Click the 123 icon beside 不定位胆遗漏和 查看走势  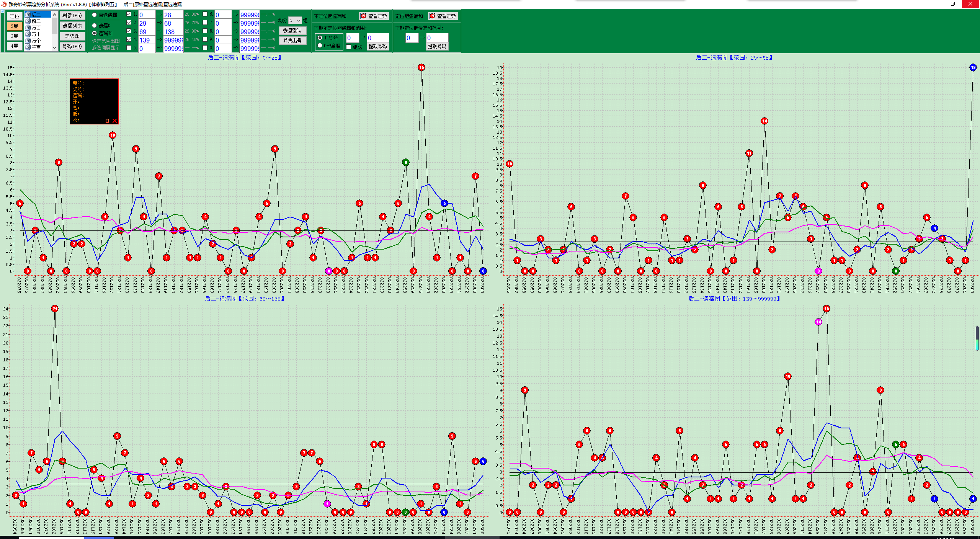[364, 16]
